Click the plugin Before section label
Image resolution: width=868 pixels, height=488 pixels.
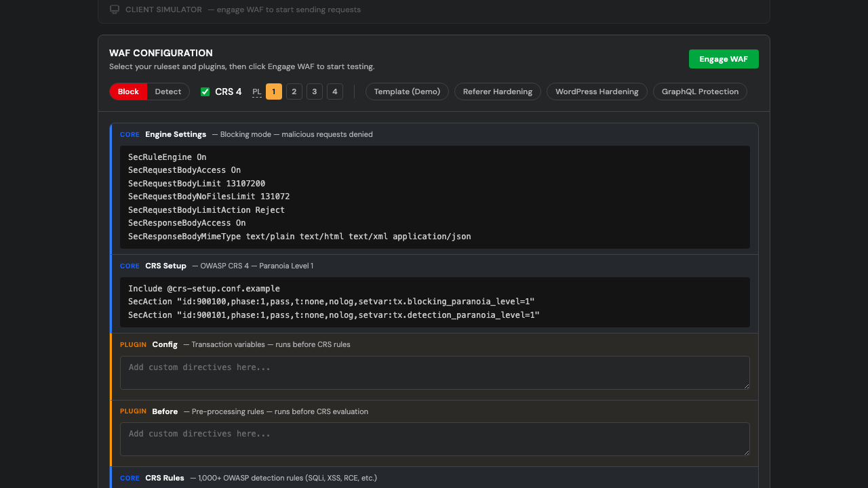(165, 411)
